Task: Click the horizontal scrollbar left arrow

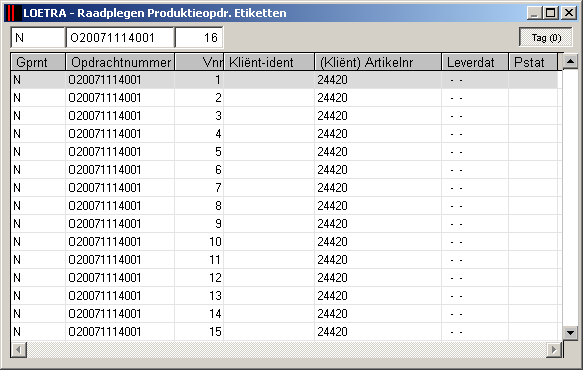Action: [19, 350]
